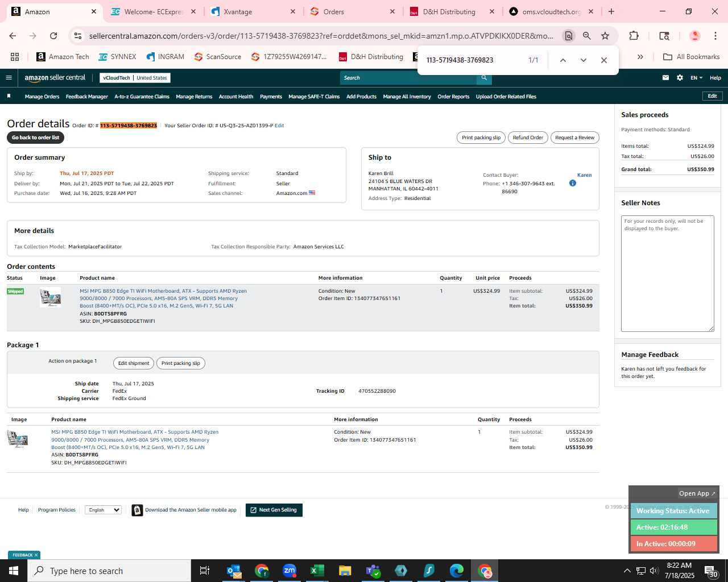Switch to the D&H Distributing tab
The height and width of the screenshot is (582, 728).
[x=452, y=11]
